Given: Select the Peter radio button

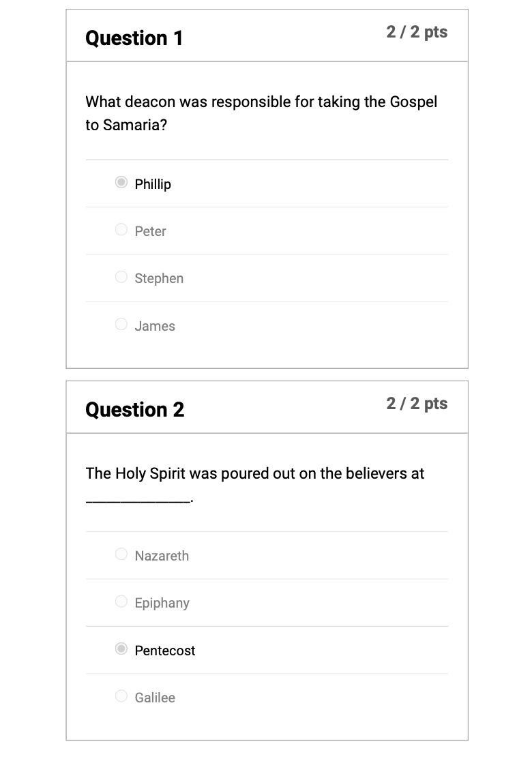Looking at the screenshot, I should click(121, 230).
